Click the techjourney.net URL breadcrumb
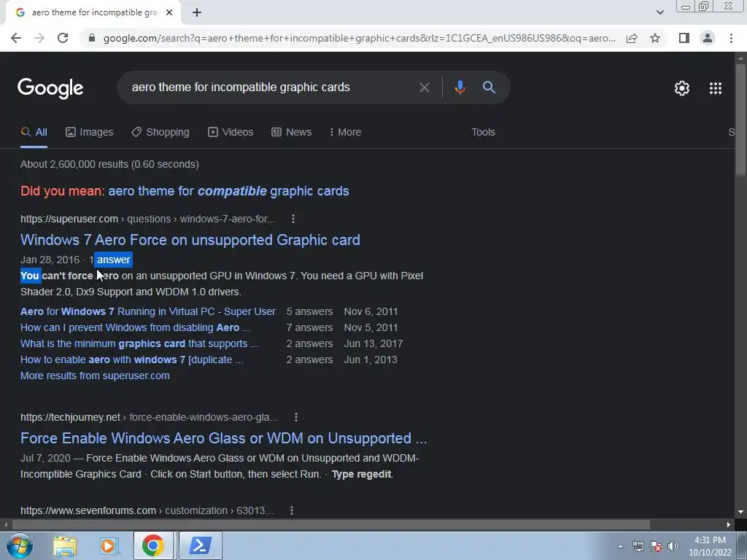Image resolution: width=747 pixels, height=560 pixels. [x=149, y=417]
